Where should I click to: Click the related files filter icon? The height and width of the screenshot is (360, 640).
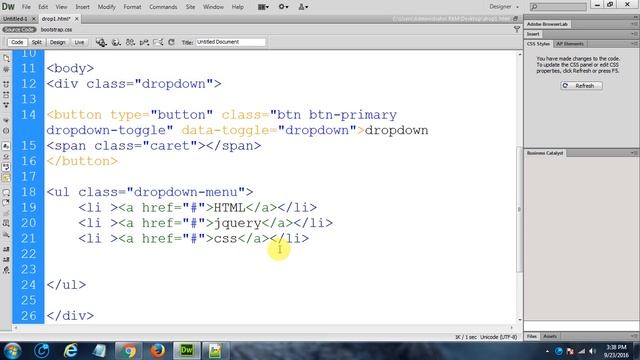(x=517, y=29)
